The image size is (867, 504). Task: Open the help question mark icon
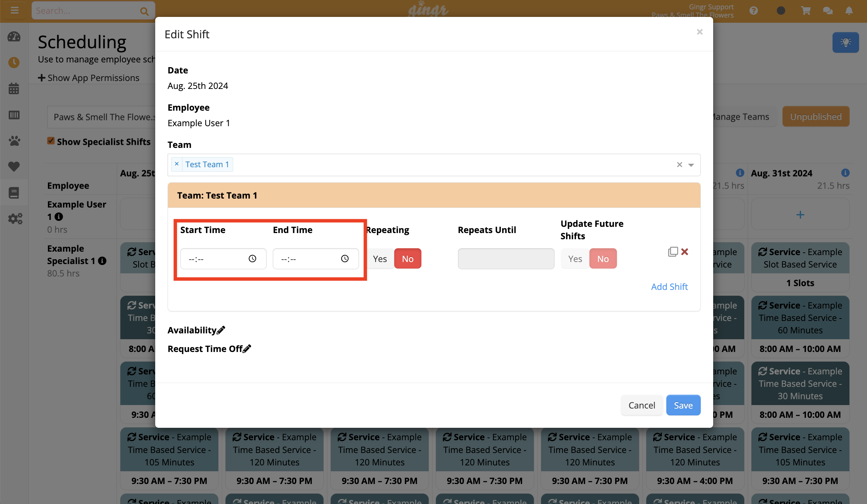click(754, 11)
